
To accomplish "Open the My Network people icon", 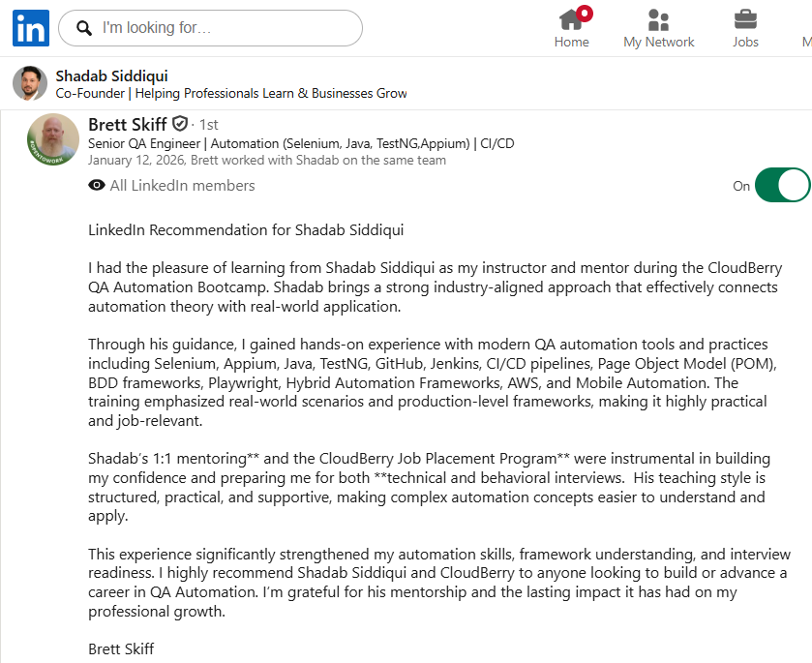I will coord(658,19).
